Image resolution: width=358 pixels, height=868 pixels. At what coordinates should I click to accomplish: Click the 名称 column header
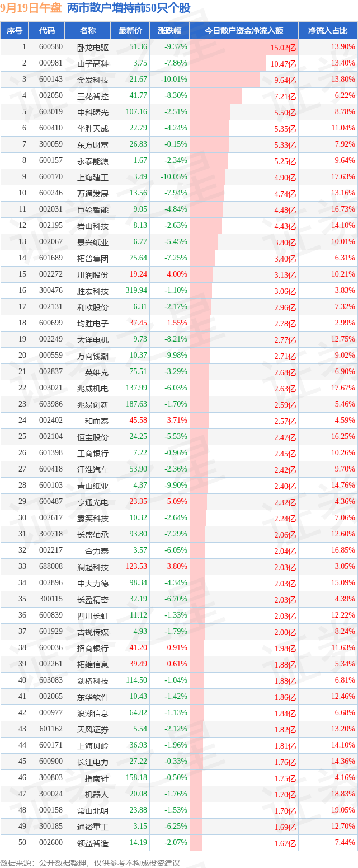[88, 31]
